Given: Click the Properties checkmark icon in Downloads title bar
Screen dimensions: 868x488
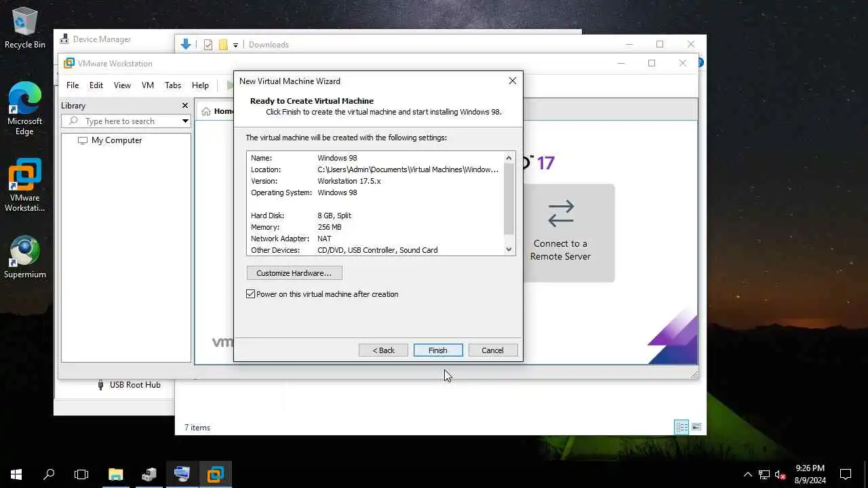Looking at the screenshot, I should (208, 45).
